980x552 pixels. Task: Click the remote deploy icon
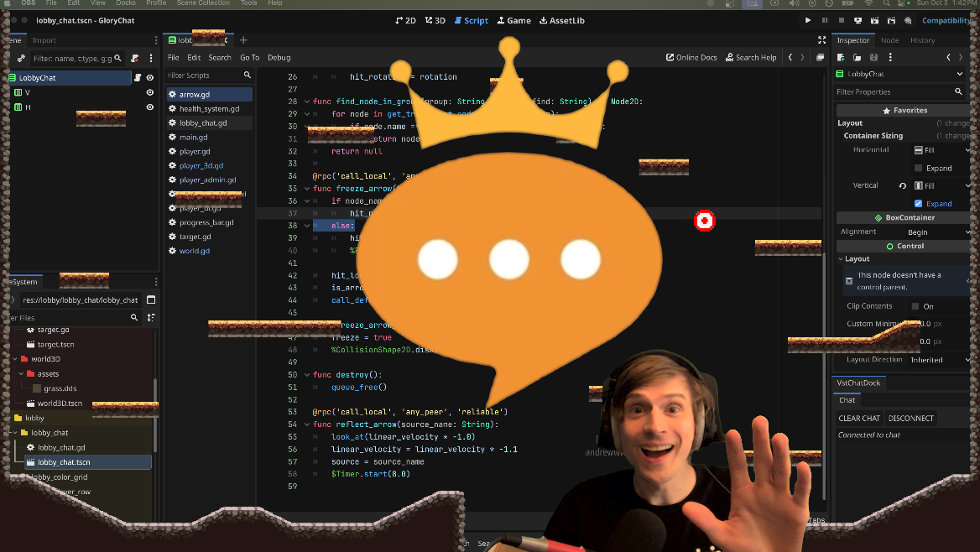click(x=858, y=21)
